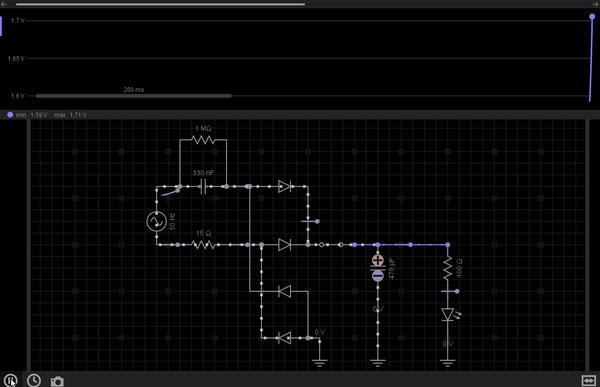The width and height of the screenshot is (600, 387).
Task: Go back using the top-left arrow
Action: point(4,4)
